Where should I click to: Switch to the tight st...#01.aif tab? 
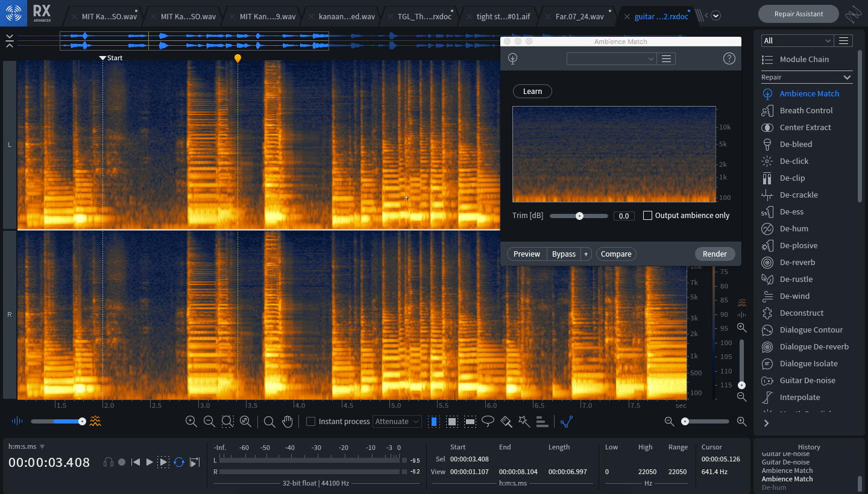pos(503,16)
